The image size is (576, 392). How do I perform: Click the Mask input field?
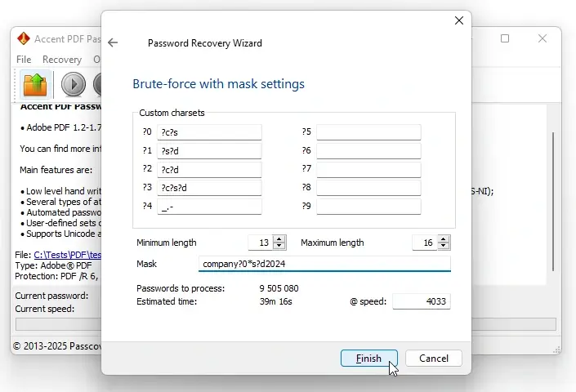coord(324,264)
